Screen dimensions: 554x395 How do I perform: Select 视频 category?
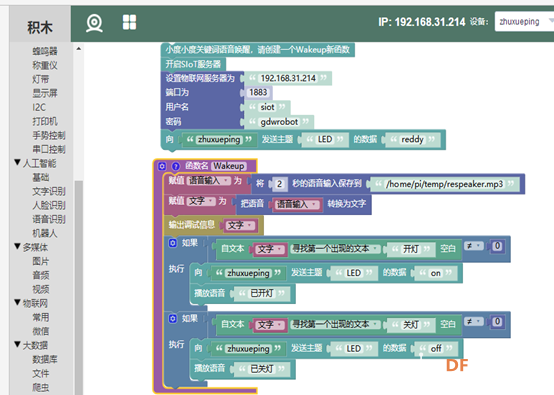click(x=41, y=289)
